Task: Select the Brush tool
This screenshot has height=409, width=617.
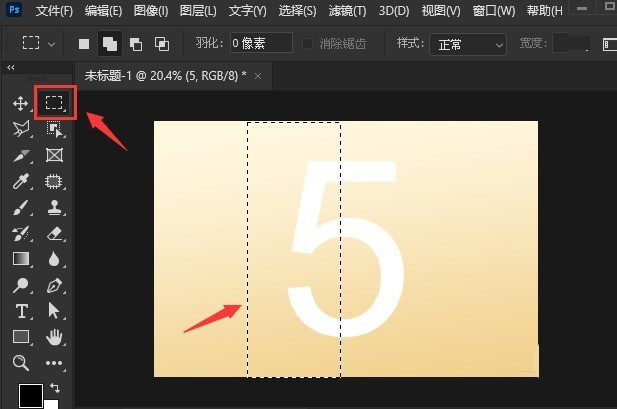Action: click(20, 207)
